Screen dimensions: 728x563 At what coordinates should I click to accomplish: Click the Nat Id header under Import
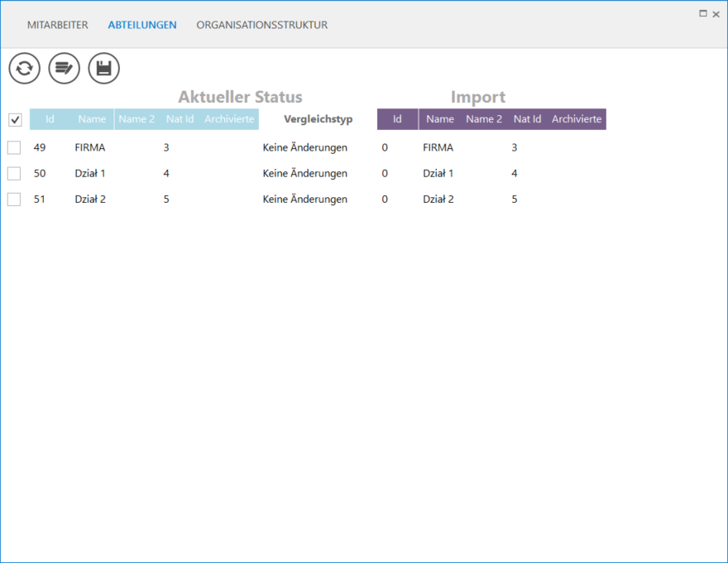pos(528,119)
